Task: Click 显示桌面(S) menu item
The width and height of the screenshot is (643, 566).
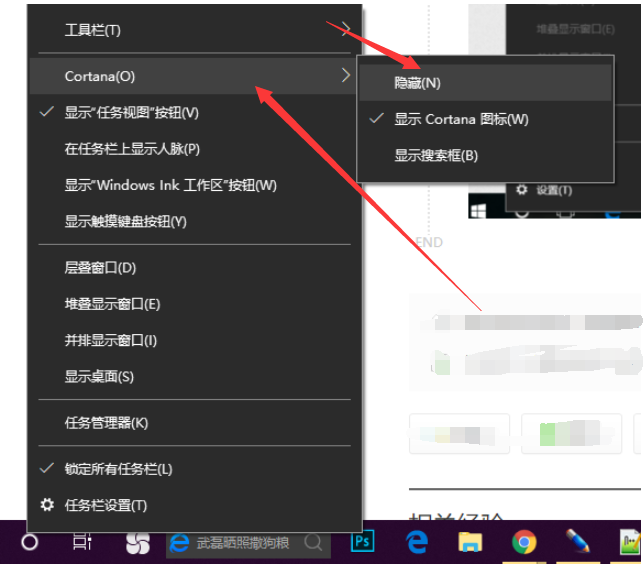Action: pyautogui.click(x=99, y=377)
